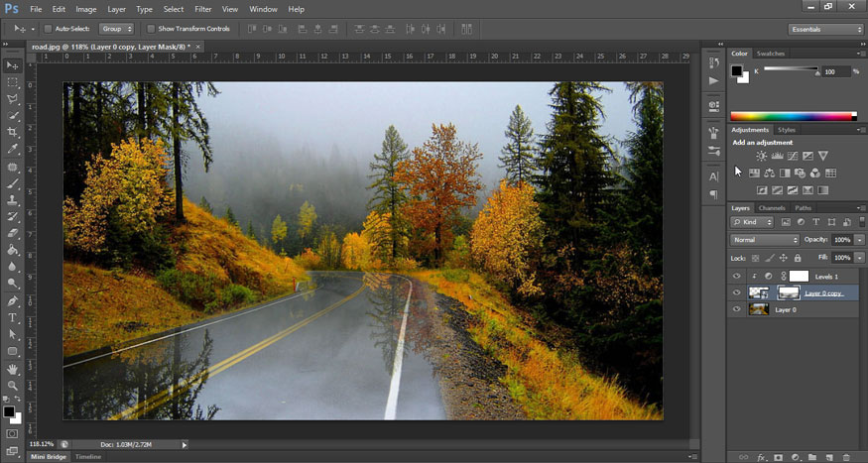Select the Hand tool
Image resolution: width=868 pixels, height=463 pixels.
pos(13,369)
